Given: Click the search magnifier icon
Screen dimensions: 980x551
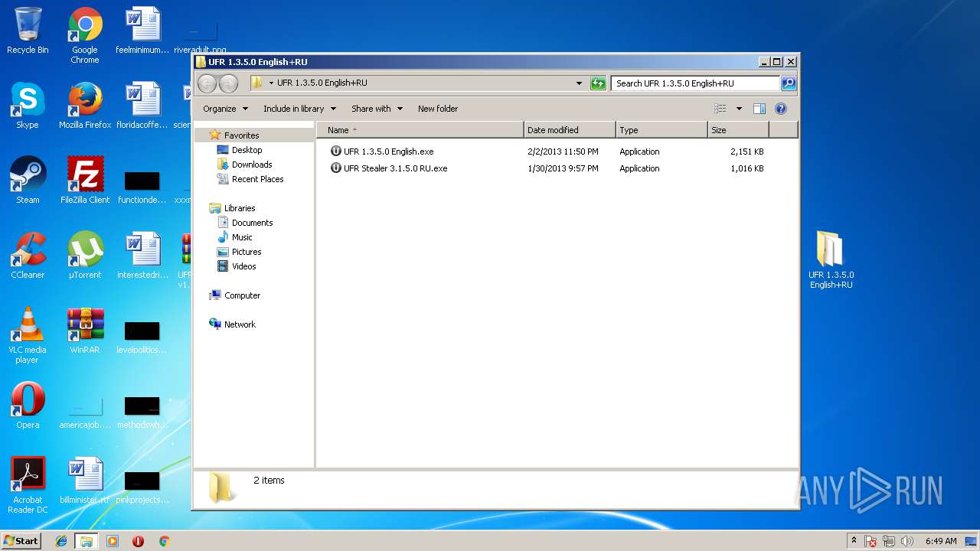Looking at the screenshot, I should coord(788,83).
